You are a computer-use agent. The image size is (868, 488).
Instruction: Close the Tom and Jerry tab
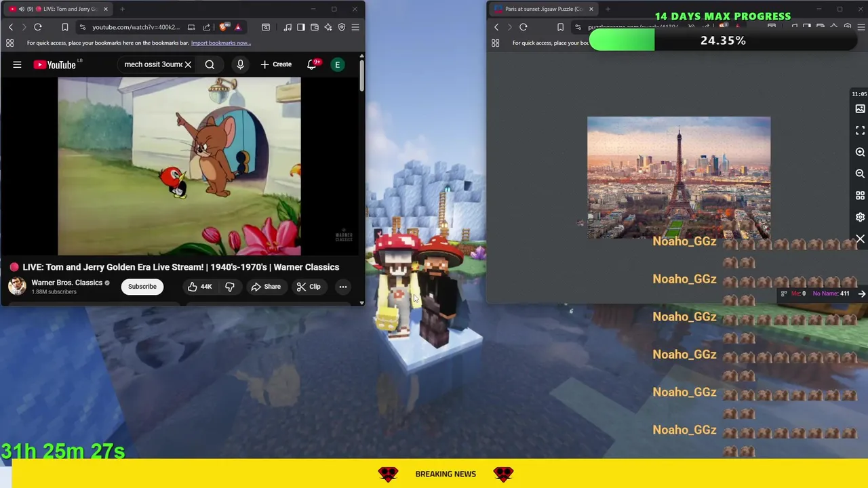pos(105,9)
